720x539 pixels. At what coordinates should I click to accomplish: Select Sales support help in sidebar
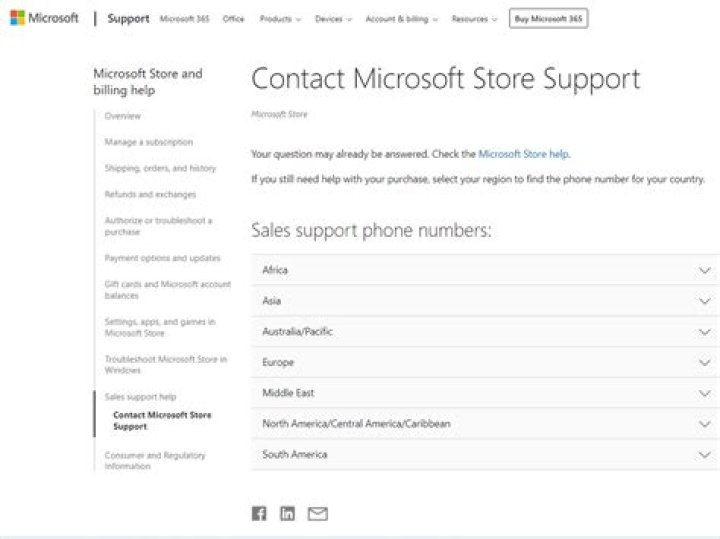coord(140,397)
